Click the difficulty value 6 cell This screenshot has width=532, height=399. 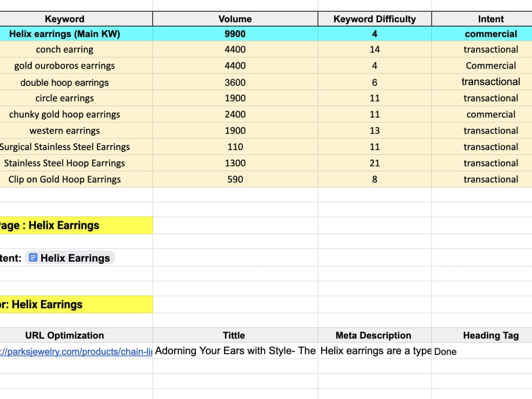(375, 82)
